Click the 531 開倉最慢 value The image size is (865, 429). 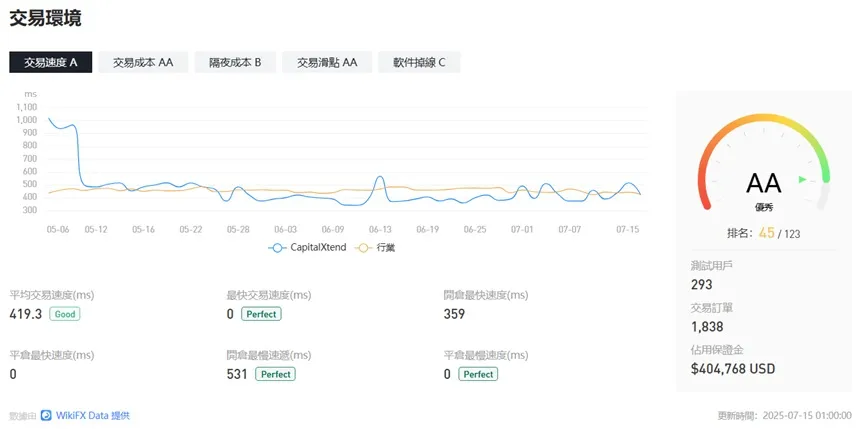(x=237, y=374)
